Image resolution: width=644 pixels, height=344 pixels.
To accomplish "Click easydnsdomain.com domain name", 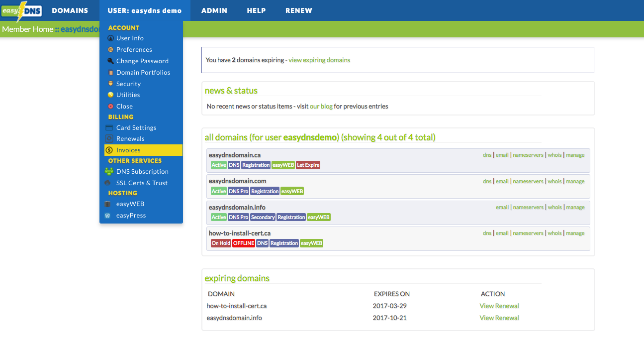I will coord(238,181).
